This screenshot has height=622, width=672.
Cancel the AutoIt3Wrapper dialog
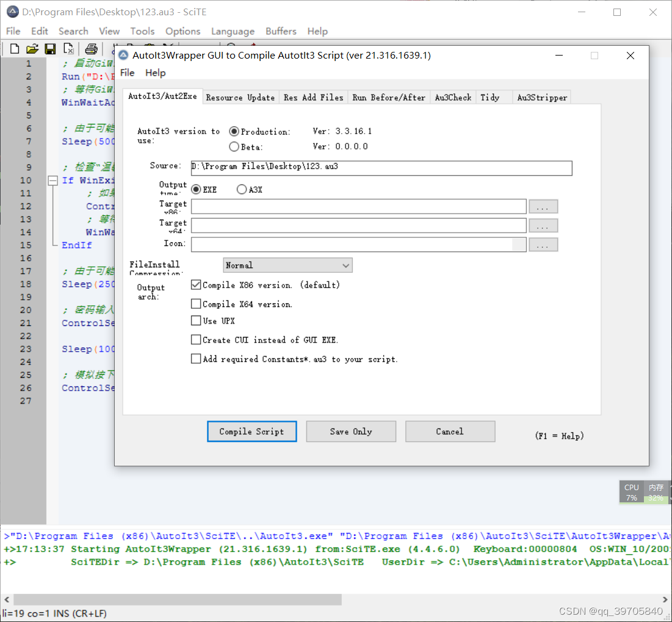click(450, 431)
